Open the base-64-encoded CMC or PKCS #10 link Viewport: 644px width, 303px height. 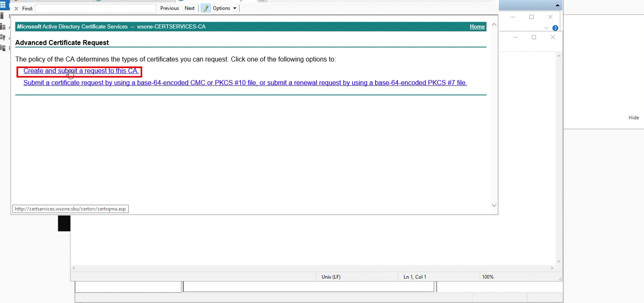tap(245, 83)
